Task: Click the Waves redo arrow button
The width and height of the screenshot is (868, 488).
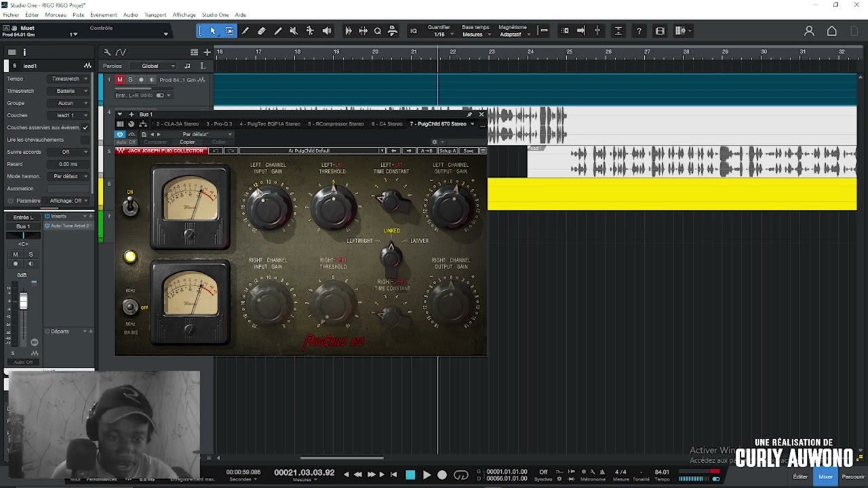Action: tap(231, 150)
